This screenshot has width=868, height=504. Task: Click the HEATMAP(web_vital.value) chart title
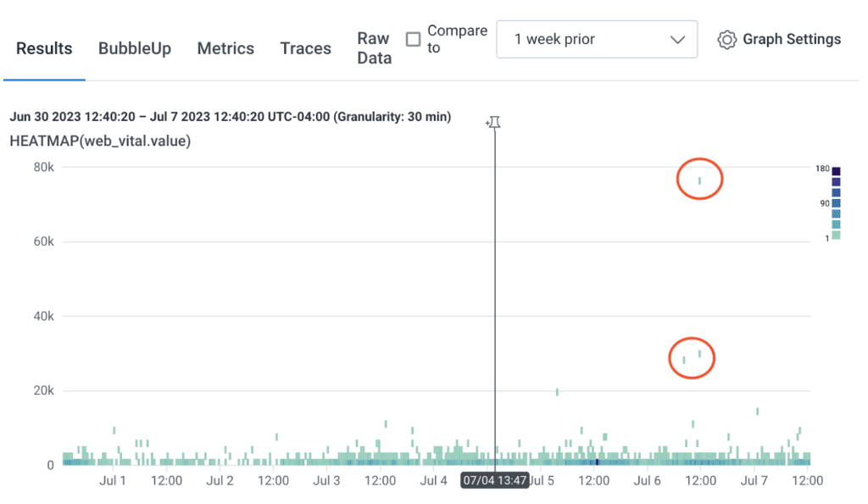point(100,141)
